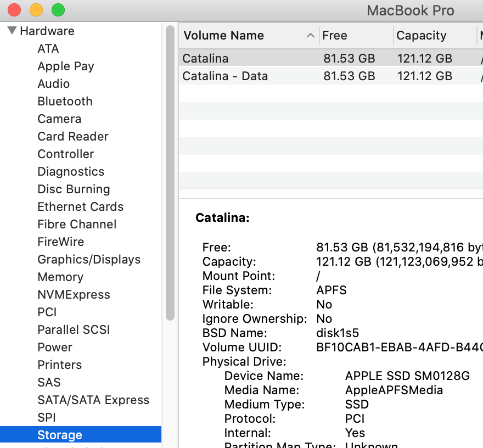Click the Physical Drive: label
The width and height of the screenshot is (483, 448).
[x=244, y=361]
